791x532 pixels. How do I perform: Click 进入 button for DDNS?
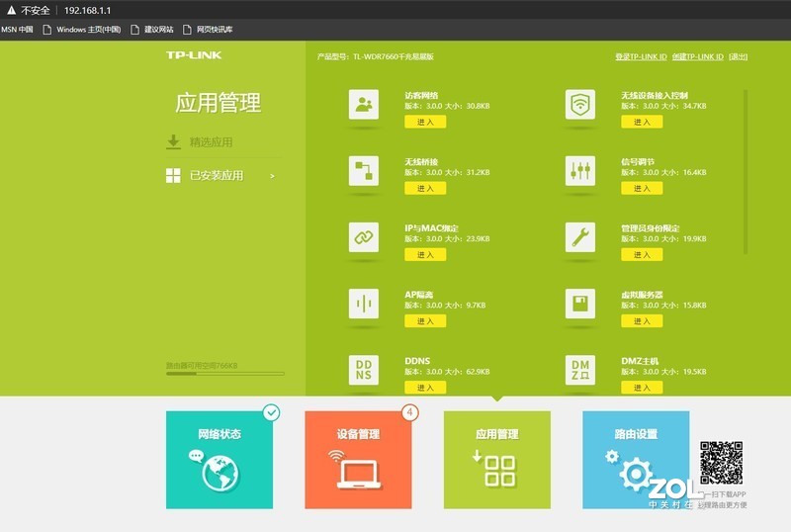[425, 388]
